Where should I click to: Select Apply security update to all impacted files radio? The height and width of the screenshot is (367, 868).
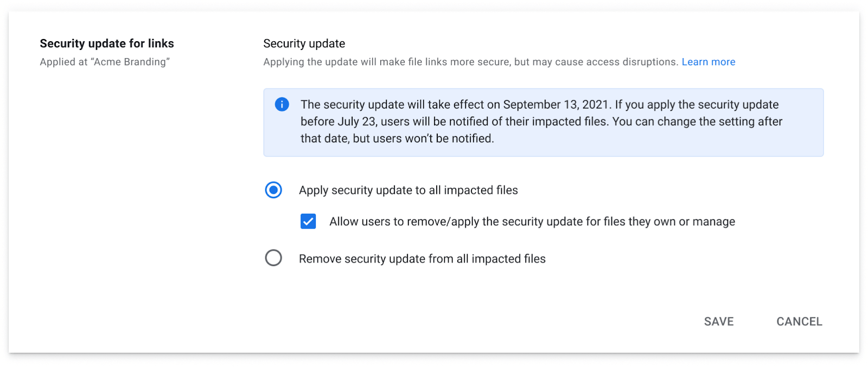click(273, 190)
